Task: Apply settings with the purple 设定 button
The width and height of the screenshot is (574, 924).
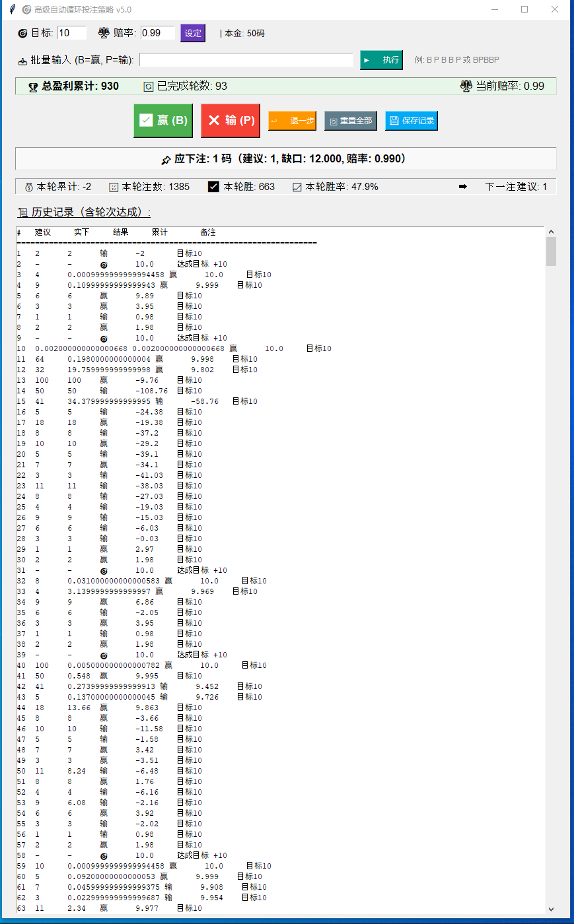Action: (193, 33)
